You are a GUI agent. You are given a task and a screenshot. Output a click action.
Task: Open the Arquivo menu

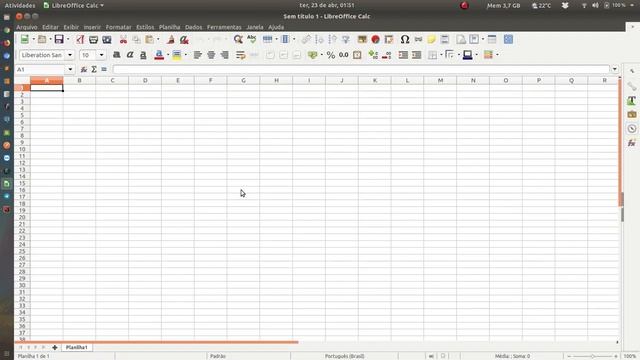(x=27, y=27)
